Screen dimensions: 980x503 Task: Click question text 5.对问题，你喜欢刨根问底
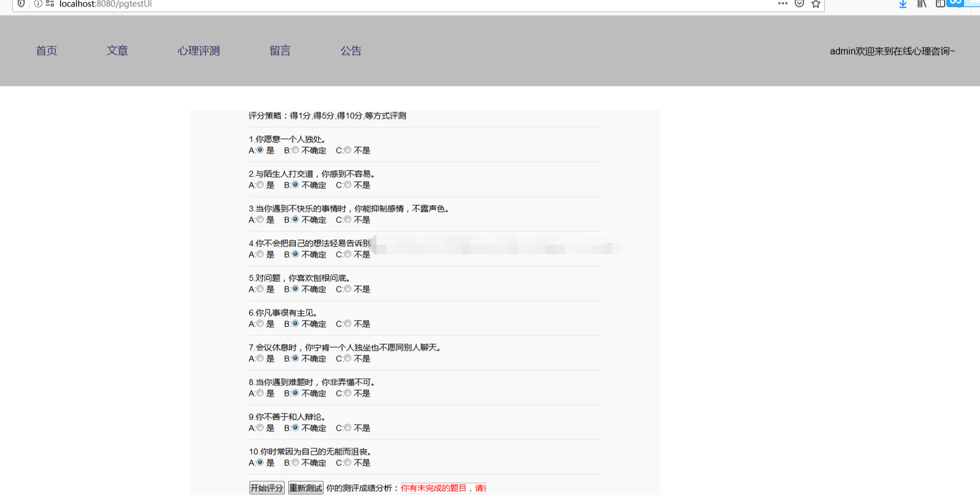pos(299,278)
